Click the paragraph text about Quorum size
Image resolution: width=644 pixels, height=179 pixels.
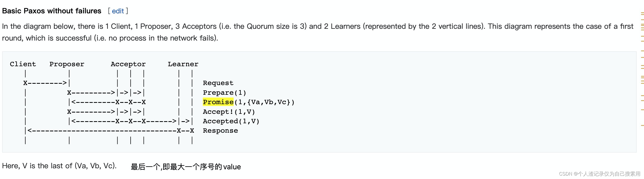pyautogui.click(x=318, y=32)
